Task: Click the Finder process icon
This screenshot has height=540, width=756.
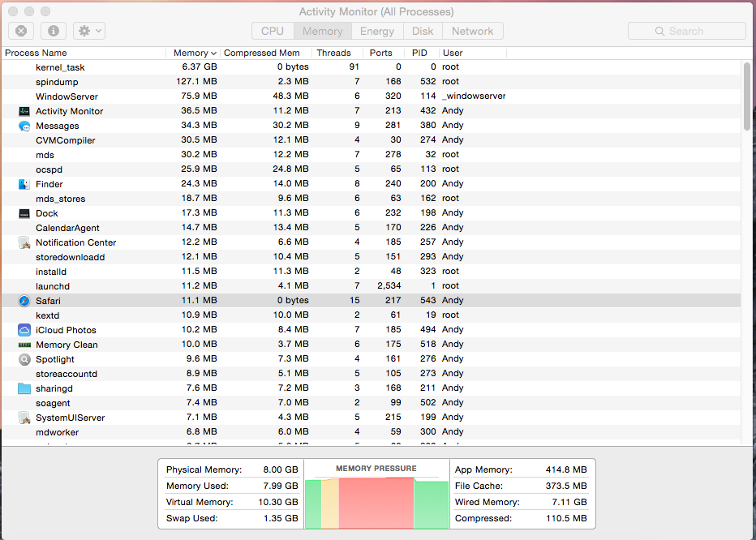Action: [x=24, y=184]
